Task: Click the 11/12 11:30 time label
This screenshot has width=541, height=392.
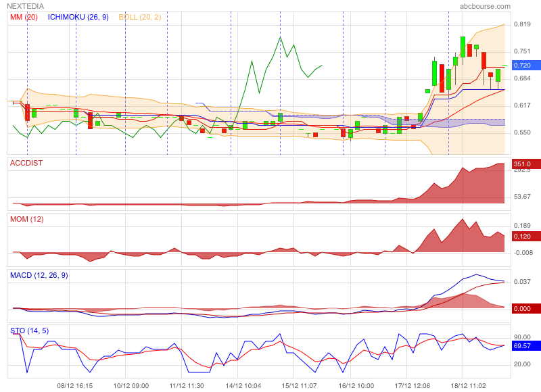Action: click(187, 386)
